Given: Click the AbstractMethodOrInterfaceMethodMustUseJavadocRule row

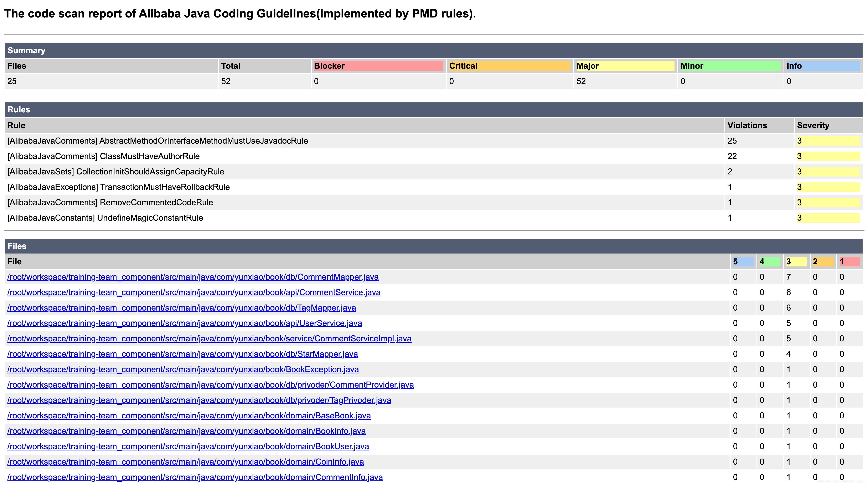Looking at the screenshot, I should [434, 141].
